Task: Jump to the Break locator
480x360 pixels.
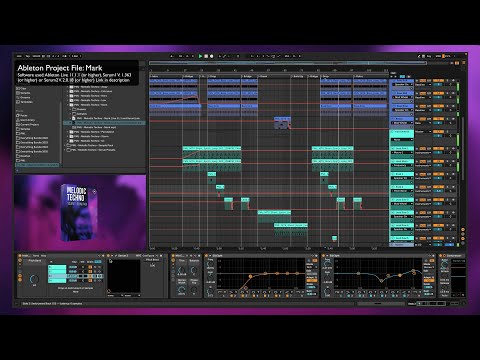Action: click(263, 76)
